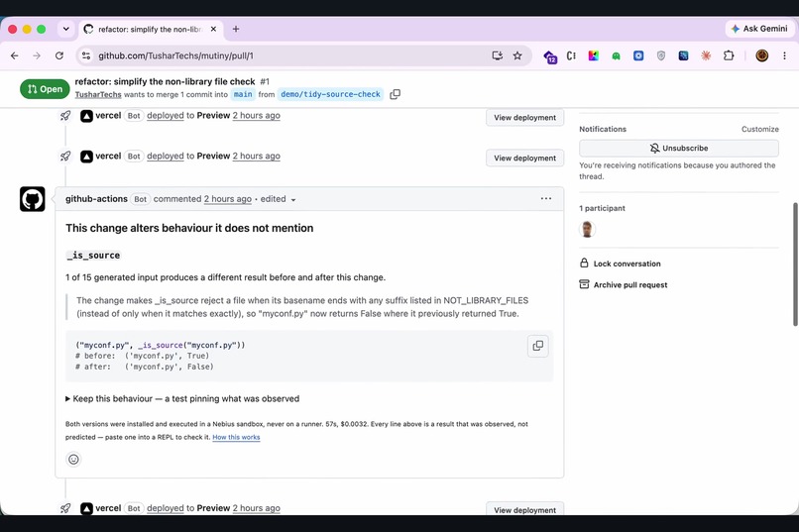Viewport: 799px width, 532px height.
Task: Open the browser extensions puzzle icon
Action: [x=729, y=55]
